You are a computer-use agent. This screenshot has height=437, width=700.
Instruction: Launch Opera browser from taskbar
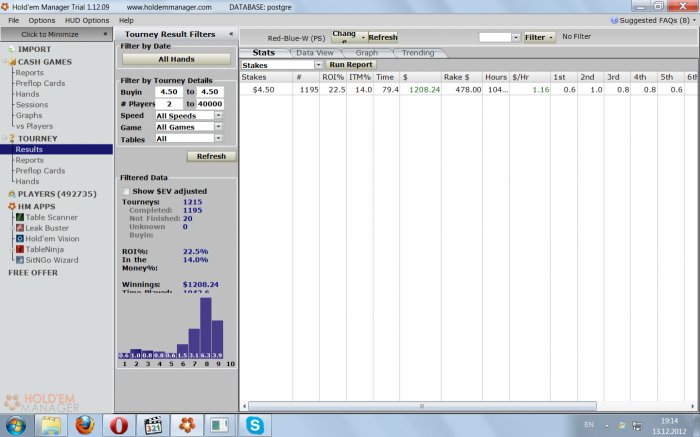119,425
